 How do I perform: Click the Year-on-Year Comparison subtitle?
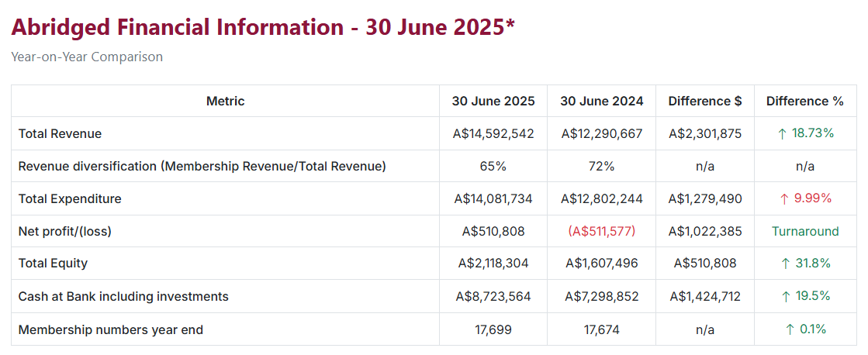click(87, 57)
